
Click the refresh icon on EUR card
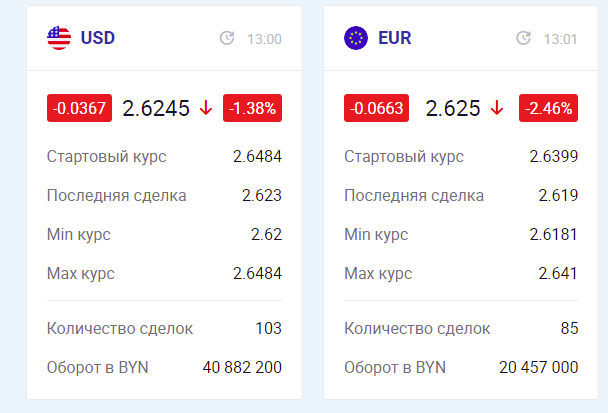(x=524, y=39)
